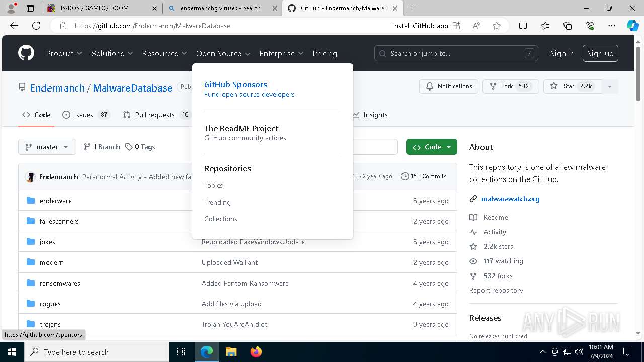This screenshot has width=644, height=362.
Task: Expand the Resources menu
Action: tap(165, 53)
